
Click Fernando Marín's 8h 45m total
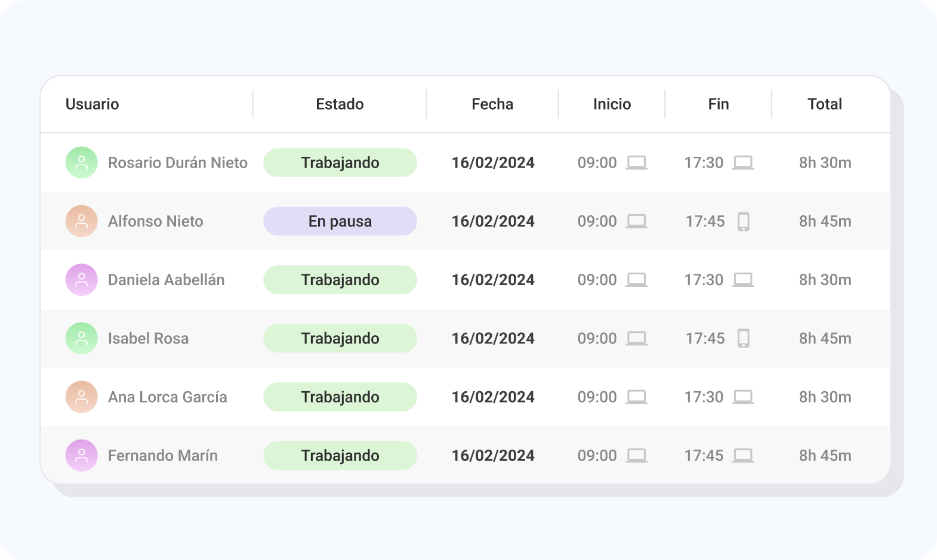[825, 456]
